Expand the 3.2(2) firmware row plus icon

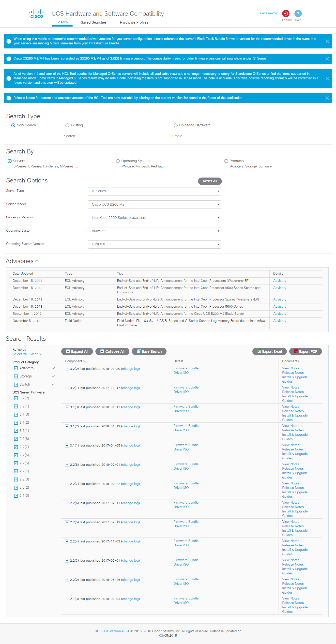pyautogui.click(x=67, y=369)
